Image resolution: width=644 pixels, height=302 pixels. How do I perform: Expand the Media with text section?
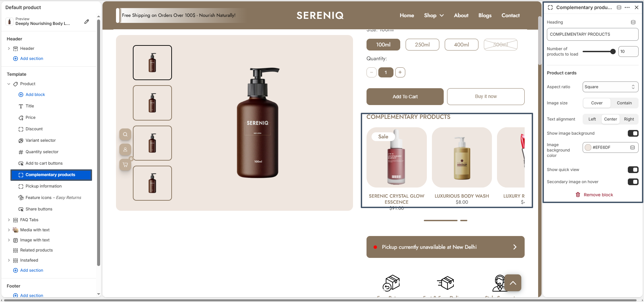(9, 230)
